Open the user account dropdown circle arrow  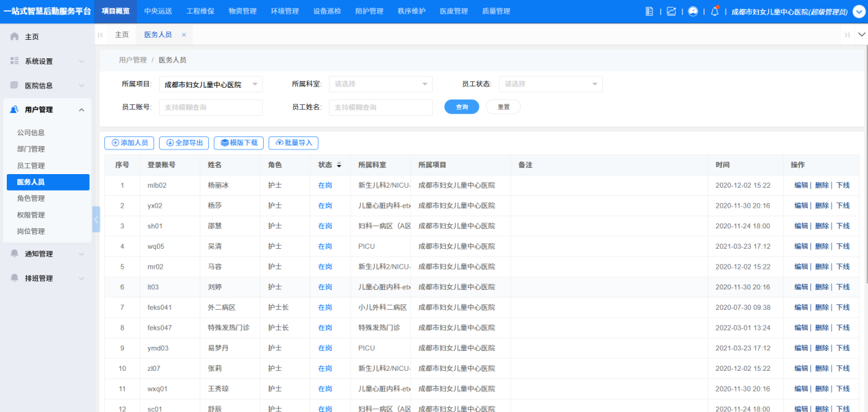[859, 12]
